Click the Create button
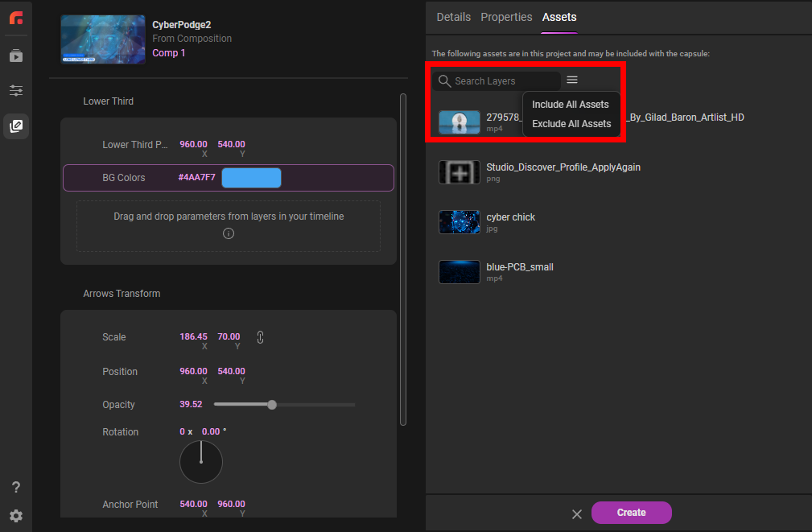812x532 pixels. pyautogui.click(x=631, y=513)
